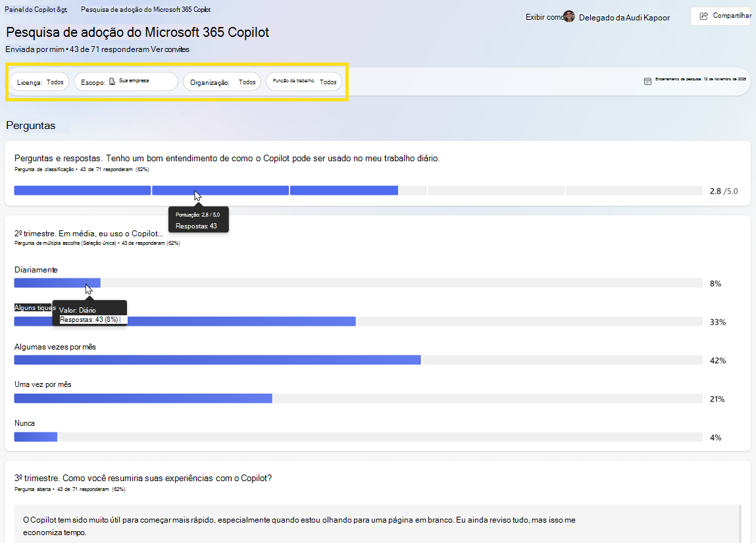The width and height of the screenshot is (756, 543).
Task: Click the Uma vez por mês bar
Action: (358, 398)
